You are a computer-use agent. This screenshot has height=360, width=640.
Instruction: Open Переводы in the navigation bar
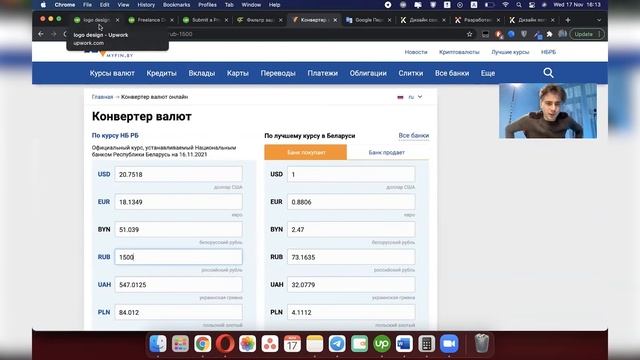[x=278, y=73]
